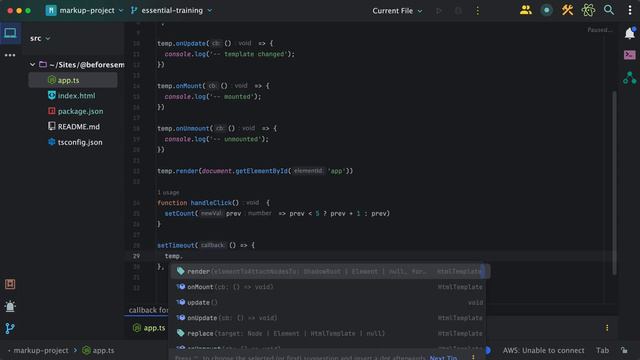Click the 1 usage inlay hint

pyautogui.click(x=168, y=192)
